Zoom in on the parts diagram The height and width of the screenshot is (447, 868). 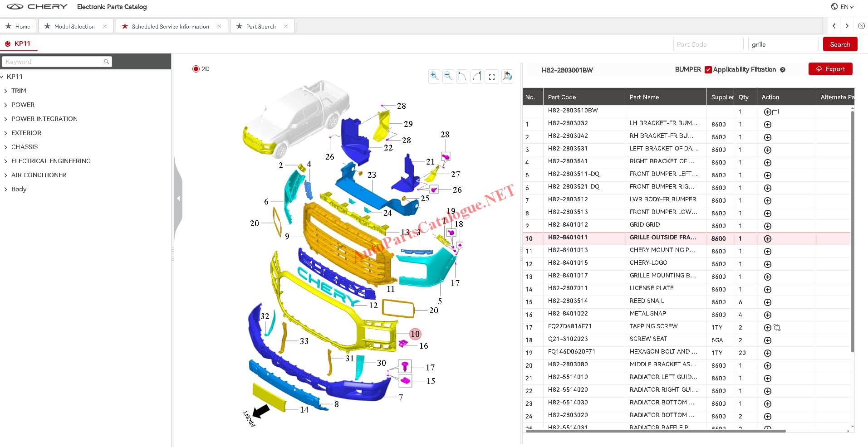click(434, 76)
